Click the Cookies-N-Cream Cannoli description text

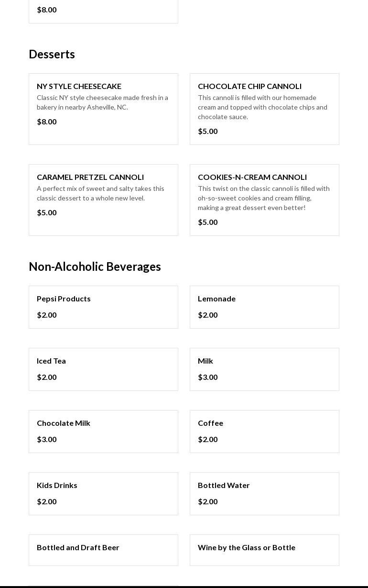click(x=263, y=198)
